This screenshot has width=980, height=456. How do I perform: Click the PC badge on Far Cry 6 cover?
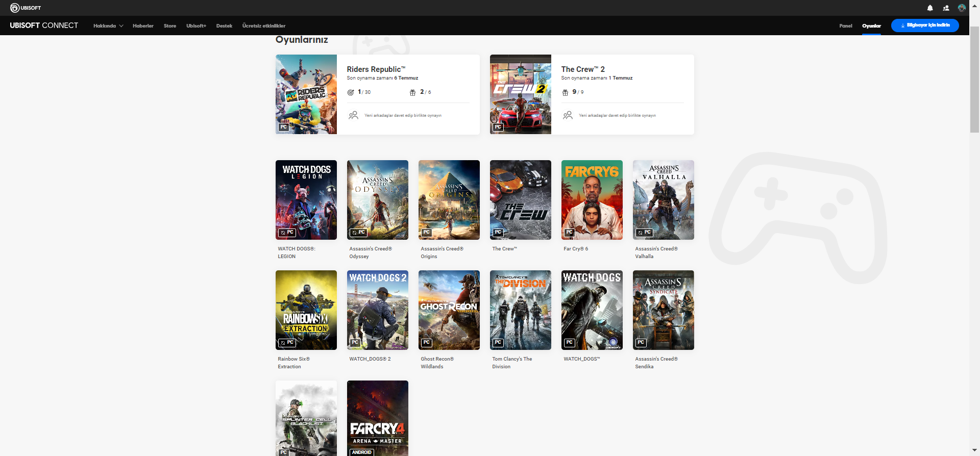point(570,233)
